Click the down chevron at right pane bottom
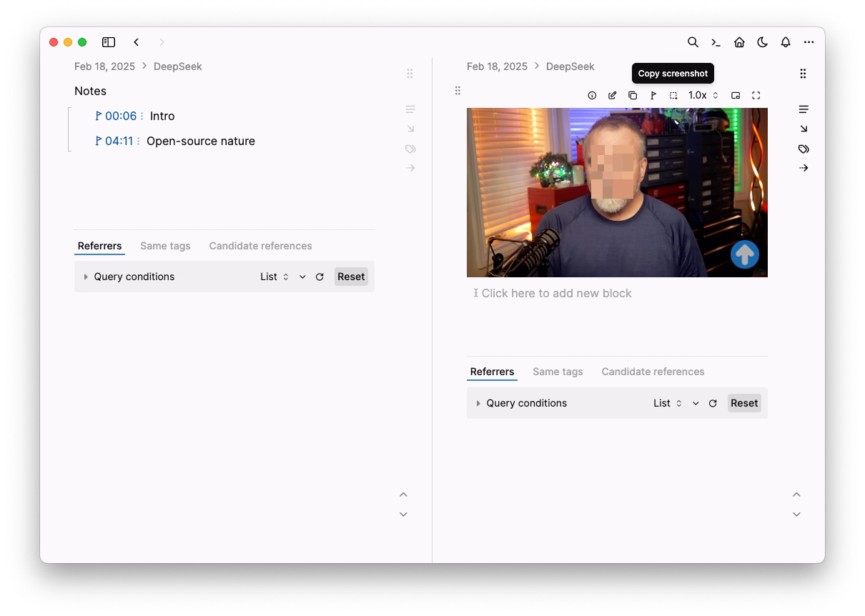This screenshot has height=616, width=865. pos(796,515)
